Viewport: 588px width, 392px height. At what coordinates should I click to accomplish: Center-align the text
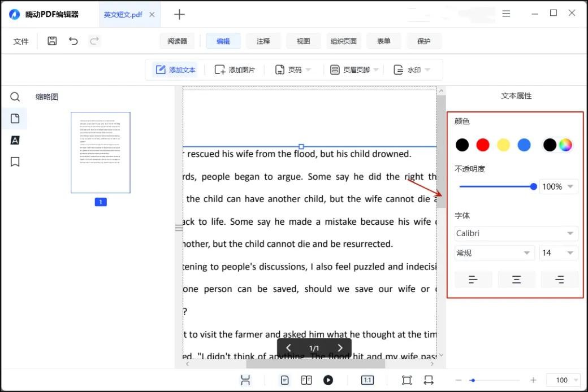[516, 280]
